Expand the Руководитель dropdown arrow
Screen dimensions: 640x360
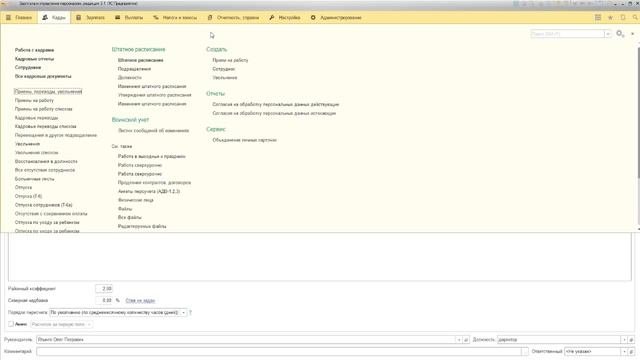click(x=459, y=340)
